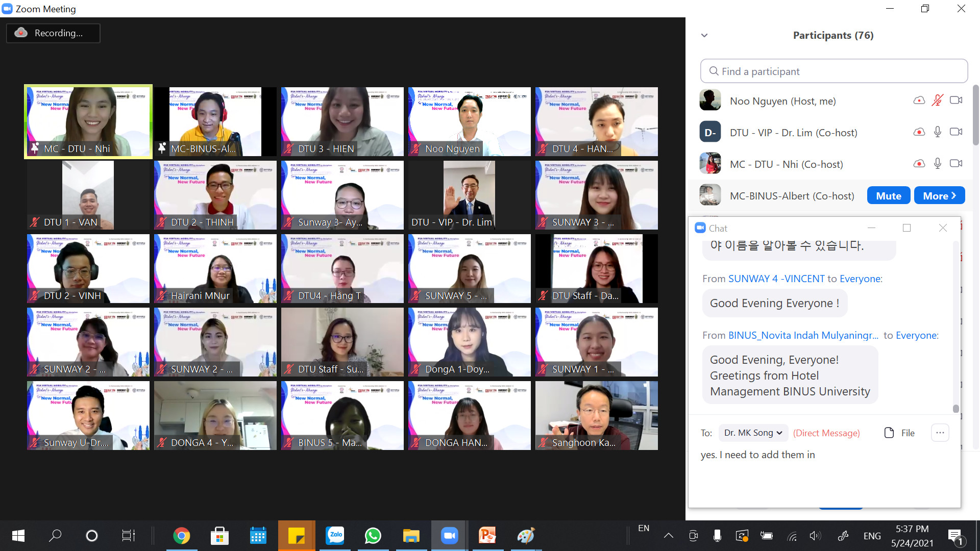Viewport: 980px width, 551px height.
Task: Collapse the Participants panel chevron
Action: click(x=704, y=35)
